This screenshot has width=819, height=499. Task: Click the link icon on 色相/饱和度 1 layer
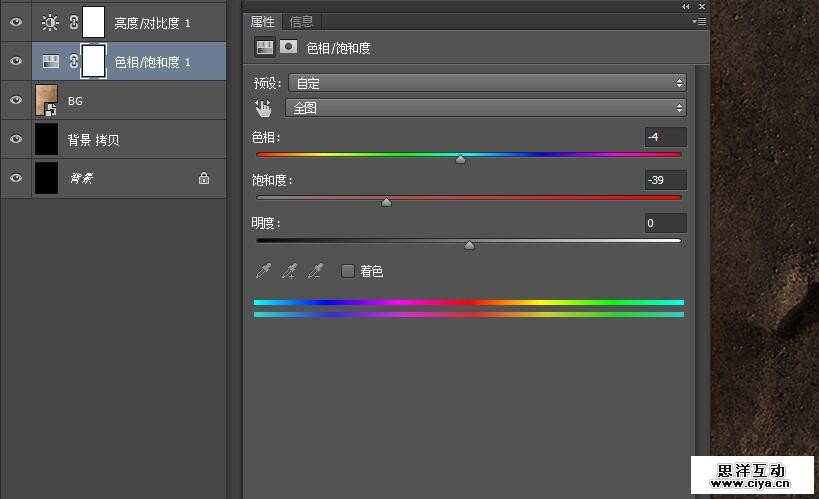73,62
